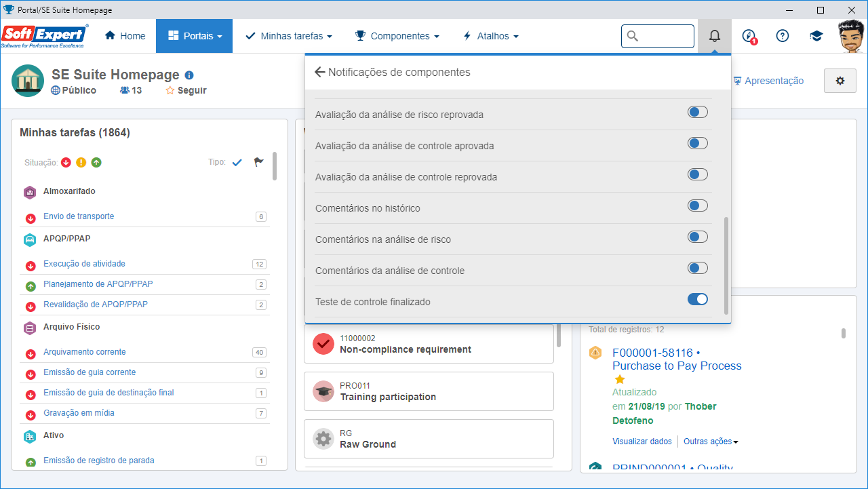Click in the search input field
The image size is (868, 489).
(x=658, y=36)
